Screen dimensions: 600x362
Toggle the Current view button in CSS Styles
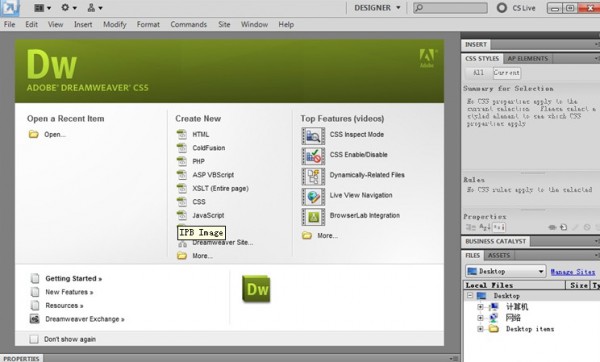pos(507,73)
